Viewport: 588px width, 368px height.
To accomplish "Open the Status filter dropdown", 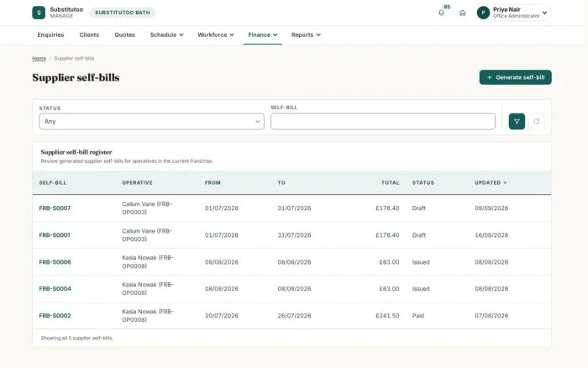I will click(151, 122).
